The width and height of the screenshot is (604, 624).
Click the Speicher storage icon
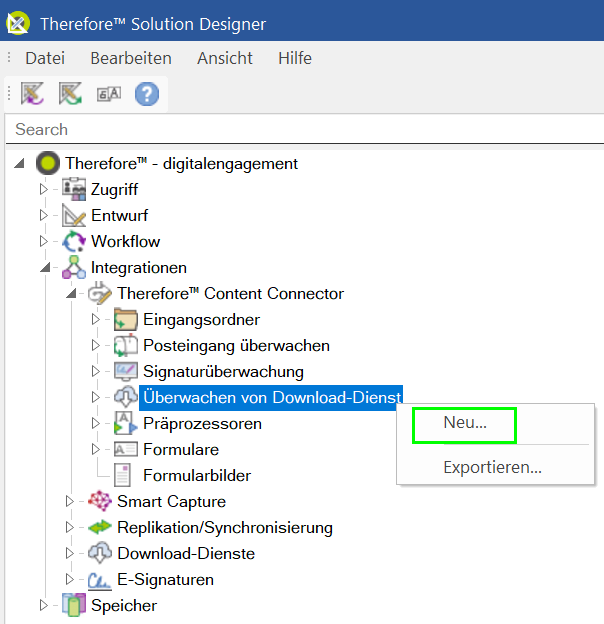click(x=74, y=606)
